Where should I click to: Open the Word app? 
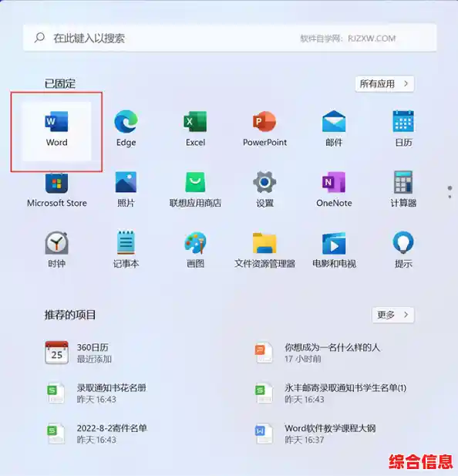[57, 130]
